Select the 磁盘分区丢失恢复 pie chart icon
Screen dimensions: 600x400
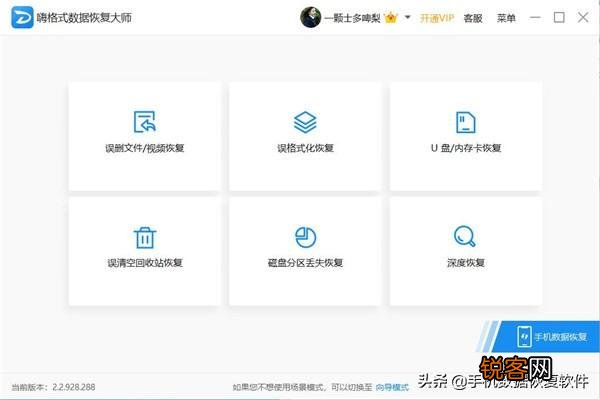(305, 237)
